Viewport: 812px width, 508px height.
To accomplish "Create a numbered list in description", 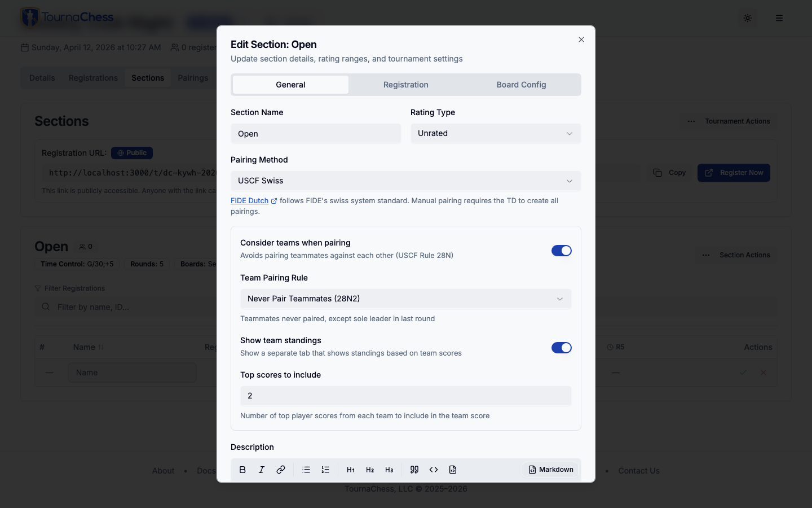I will click(325, 470).
